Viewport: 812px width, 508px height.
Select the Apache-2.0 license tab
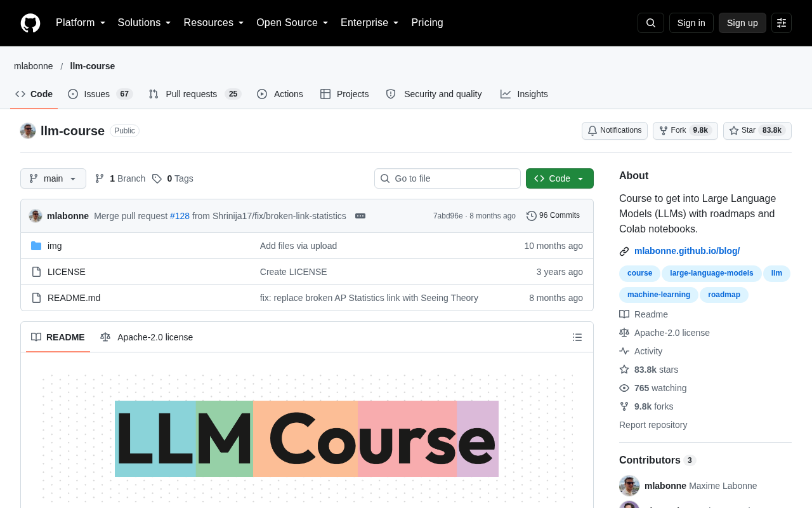(x=147, y=337)
